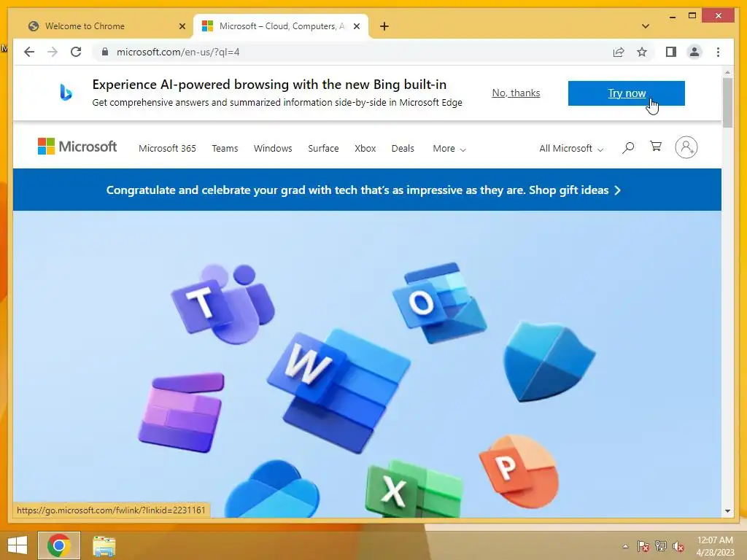This screenshot has height=560, width=747.
Task: Show hidden system tray icons
Action: 625,546
